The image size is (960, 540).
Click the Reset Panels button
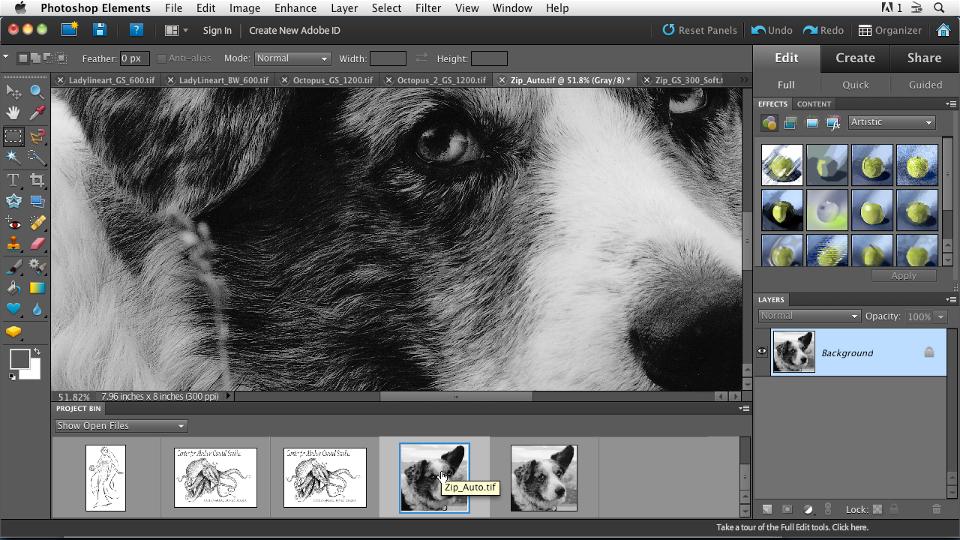coord(699,30)
